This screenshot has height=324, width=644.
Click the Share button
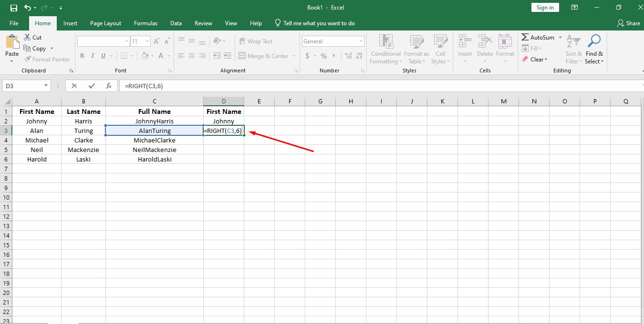pyautogui.click(x=629, y=23)
